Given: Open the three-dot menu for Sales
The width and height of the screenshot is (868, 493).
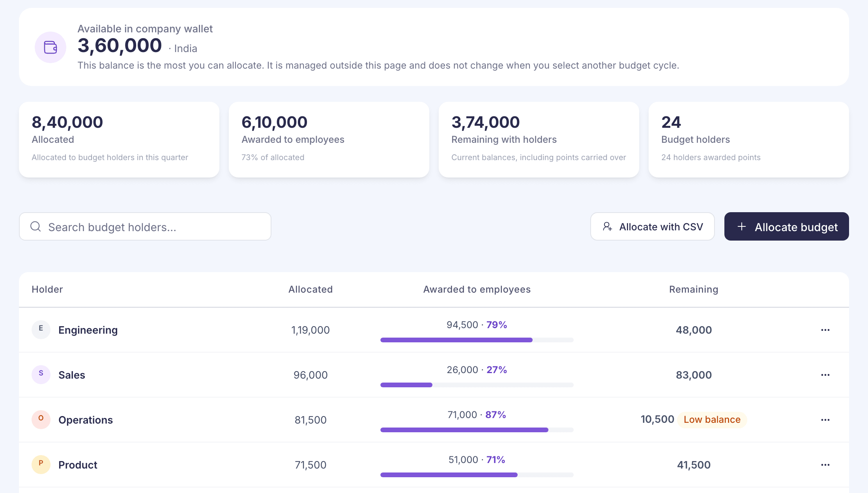Looking at the screenshot, I should (825, 375).
